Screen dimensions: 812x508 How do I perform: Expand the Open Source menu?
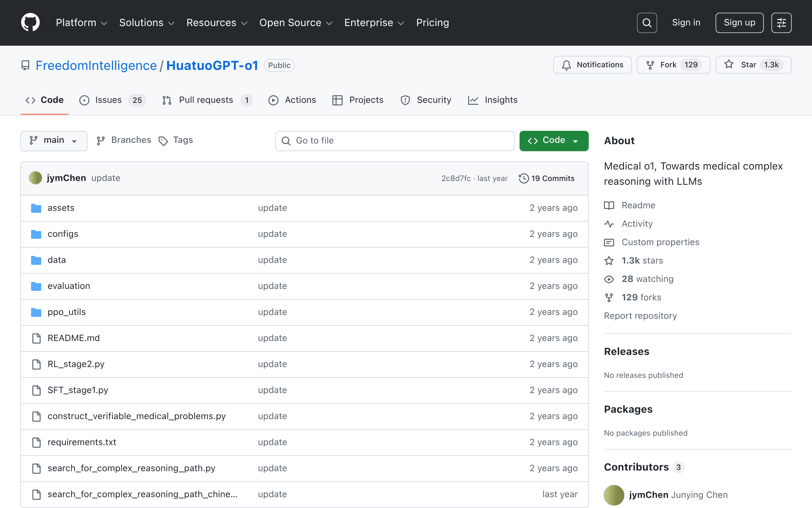click(x=296, y=23)
